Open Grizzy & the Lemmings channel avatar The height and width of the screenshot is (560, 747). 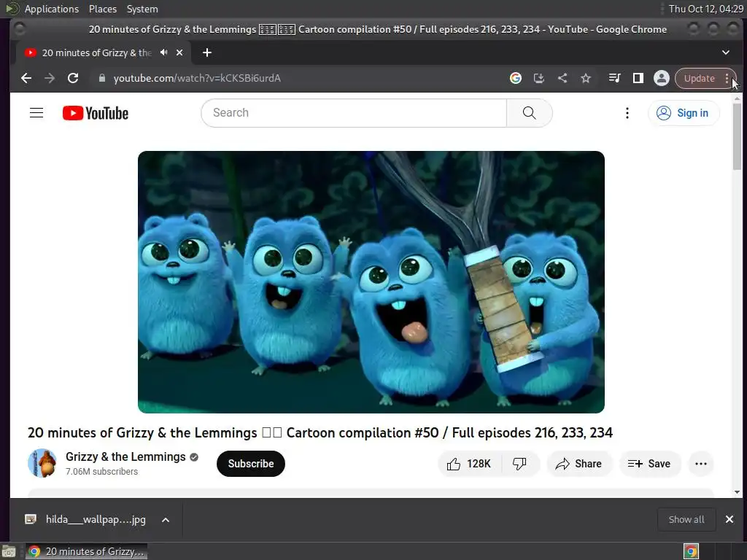42,463
